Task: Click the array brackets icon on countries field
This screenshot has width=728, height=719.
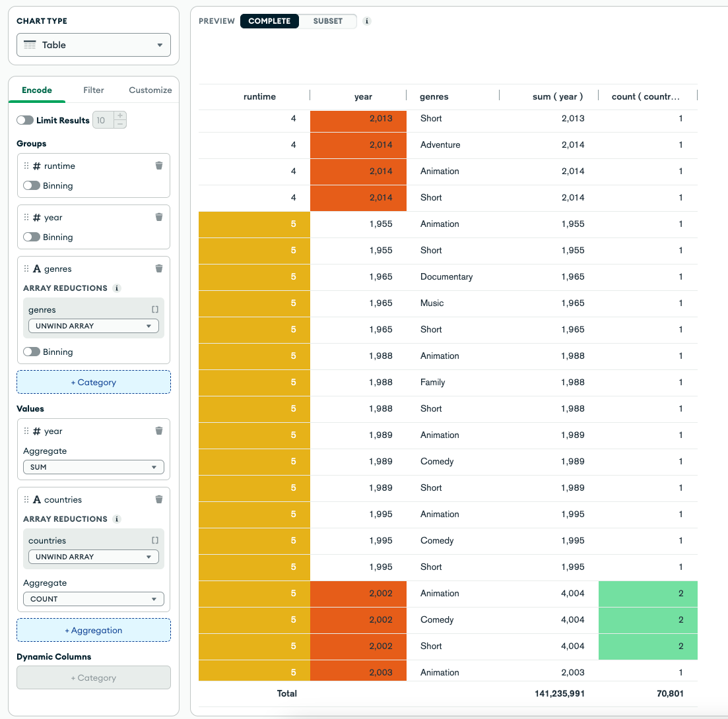Action: (156, 540)
